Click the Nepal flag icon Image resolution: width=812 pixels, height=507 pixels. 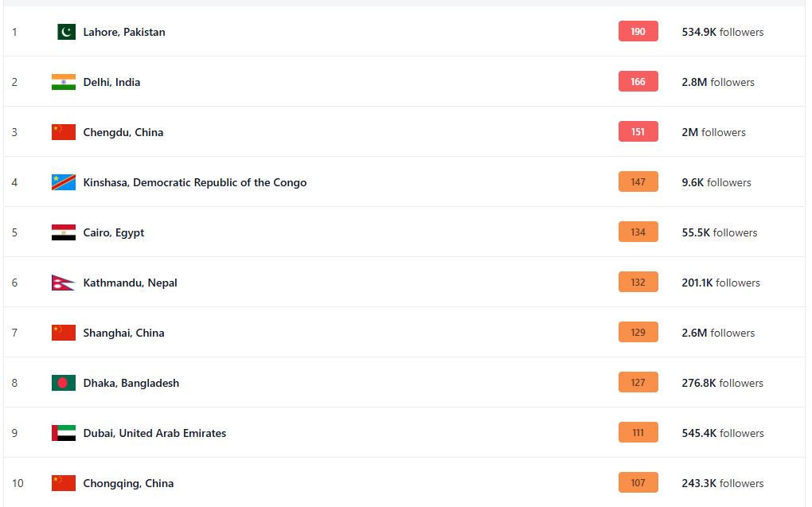click(63, 283)
